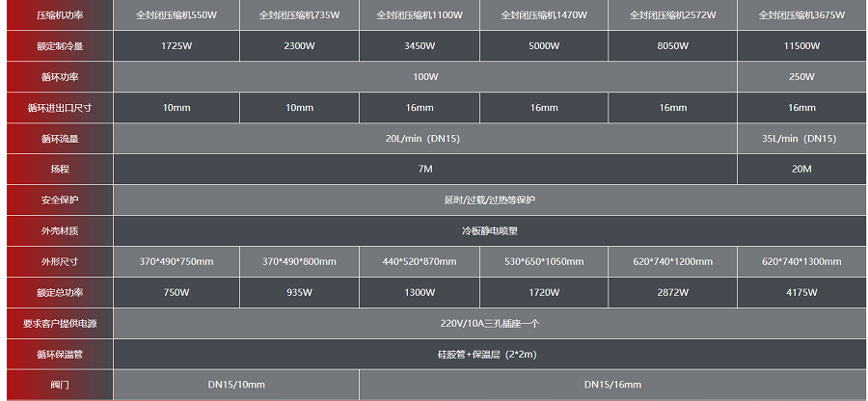Select the 循环进出口尺寸 row header

[60, 108]
